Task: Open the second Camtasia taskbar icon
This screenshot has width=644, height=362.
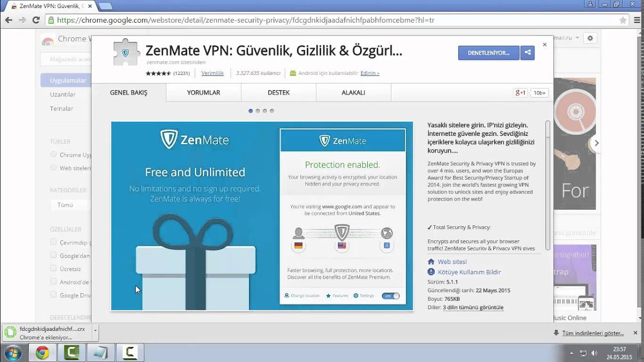Action: coord(130,353)
